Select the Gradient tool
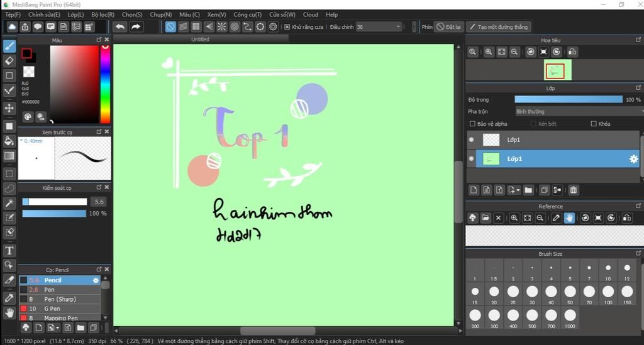 pyautogui.click(x=9, y=156)
